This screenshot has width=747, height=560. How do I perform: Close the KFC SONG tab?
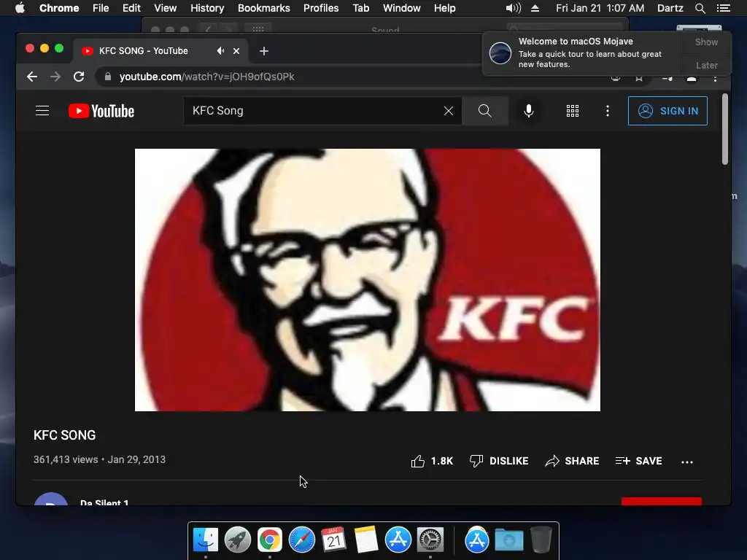coord(236,50)
